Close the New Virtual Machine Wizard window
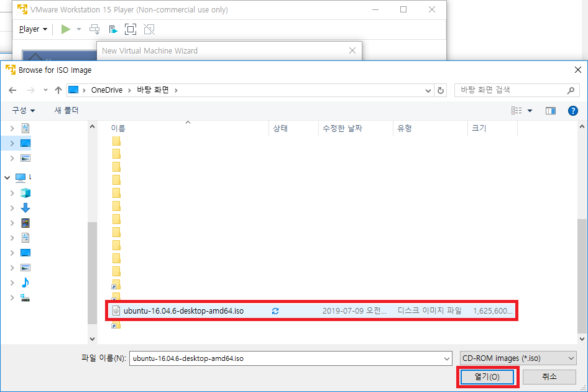588x392 pixels. coord(352,50)
